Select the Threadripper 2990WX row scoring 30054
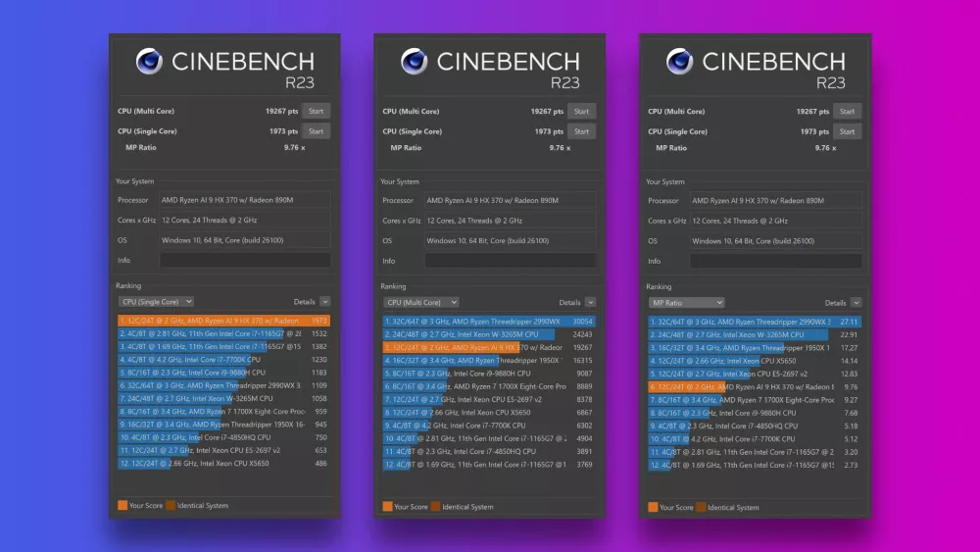Screen dimensions: 980x552 [489, 322]
